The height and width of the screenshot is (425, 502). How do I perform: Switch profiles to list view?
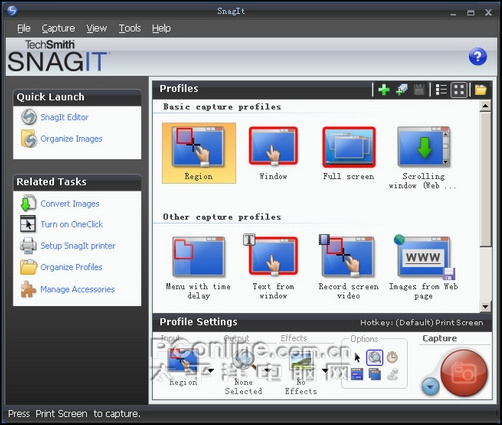(x=441, y=89)
